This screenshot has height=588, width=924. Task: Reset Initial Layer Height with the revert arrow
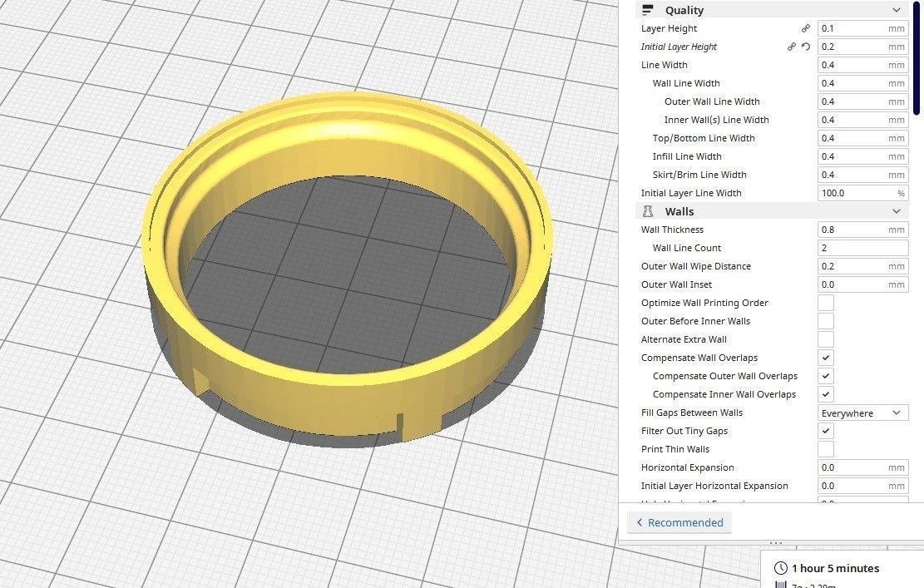(x=806, y=47)
